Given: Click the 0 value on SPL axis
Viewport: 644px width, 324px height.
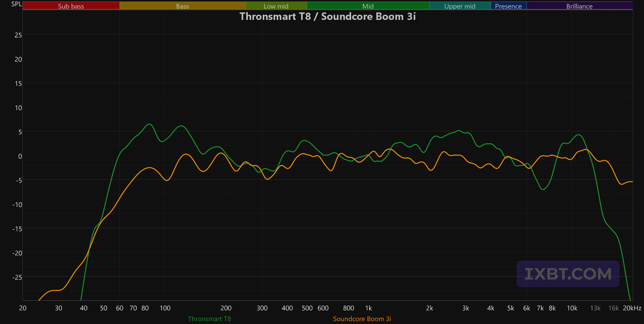Looking at the screenshot, I should pyautogui.click(x=20, y=156).
